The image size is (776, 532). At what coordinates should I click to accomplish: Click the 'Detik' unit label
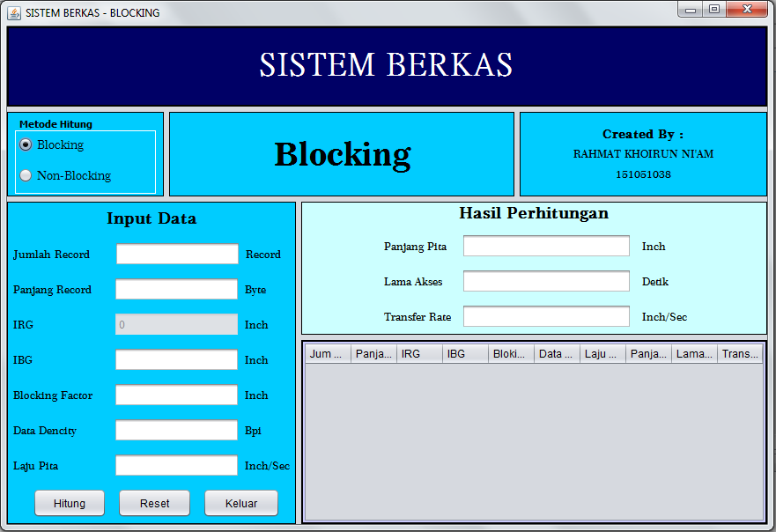(x=655, y=282)
